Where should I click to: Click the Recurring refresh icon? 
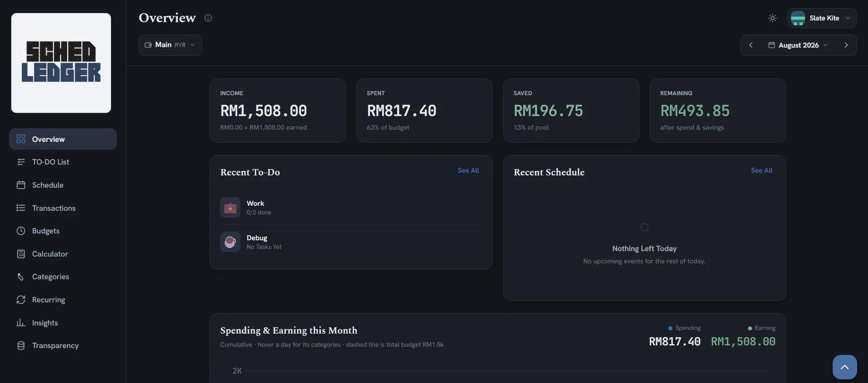(x=21, y=300)
